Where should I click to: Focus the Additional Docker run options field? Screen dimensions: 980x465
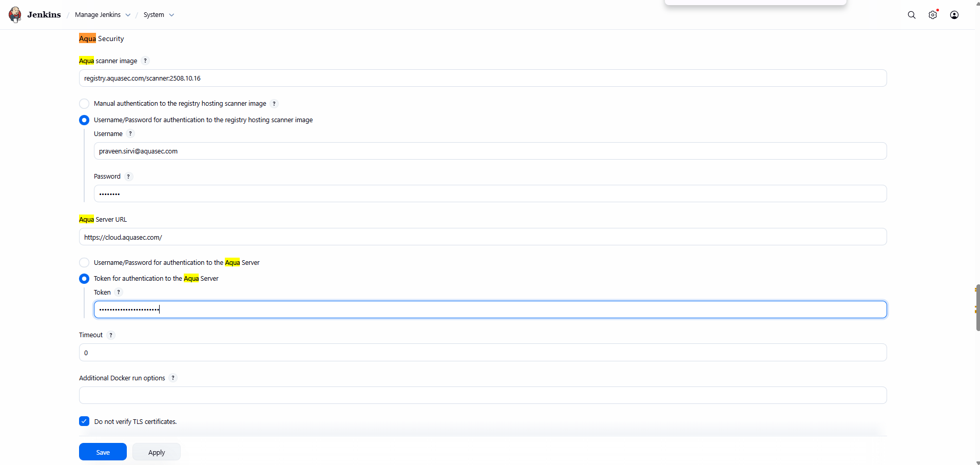(x=483, y=395)
